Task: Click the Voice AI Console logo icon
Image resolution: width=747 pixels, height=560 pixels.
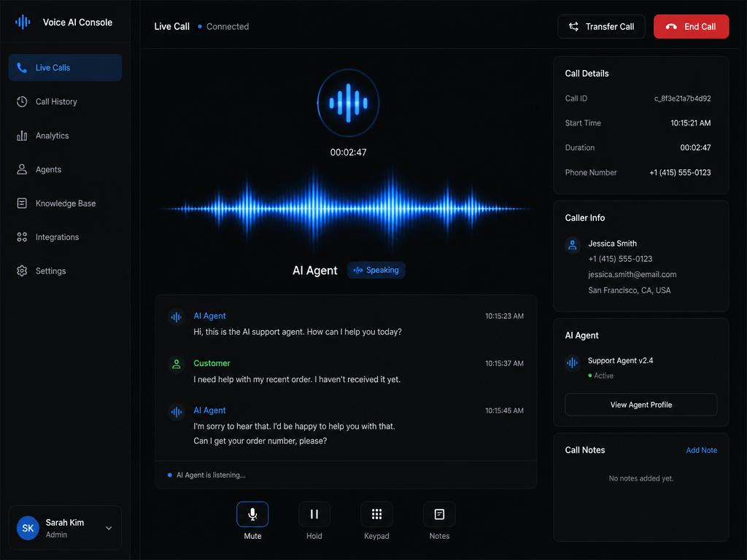Action: coord(23,22)
